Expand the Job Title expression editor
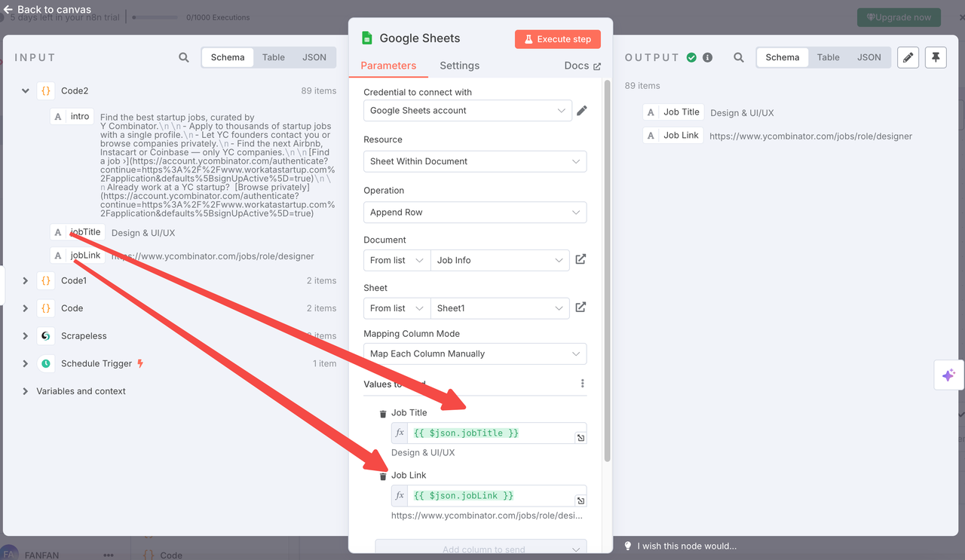The height and width of the screenshot is (560, 965). pyautogui.click(x=581, y=438)
